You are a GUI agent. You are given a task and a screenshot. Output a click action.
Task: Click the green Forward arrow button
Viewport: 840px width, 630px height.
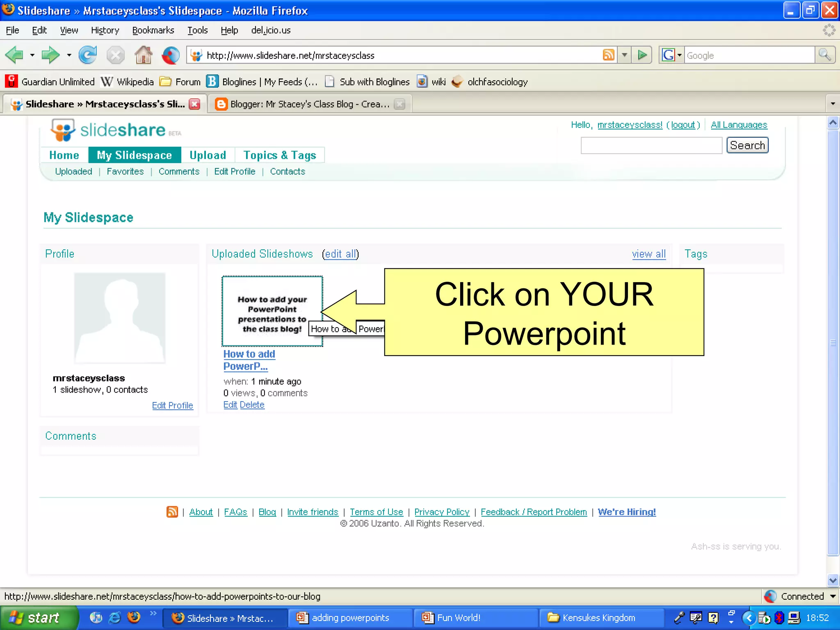(x=50, y=55)
